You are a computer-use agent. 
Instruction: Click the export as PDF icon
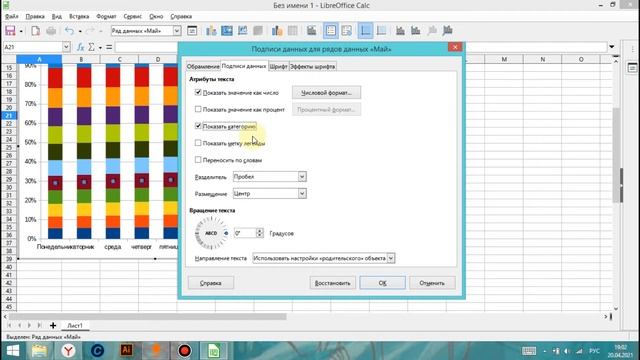pyautogui.click(x=36, y=31)
